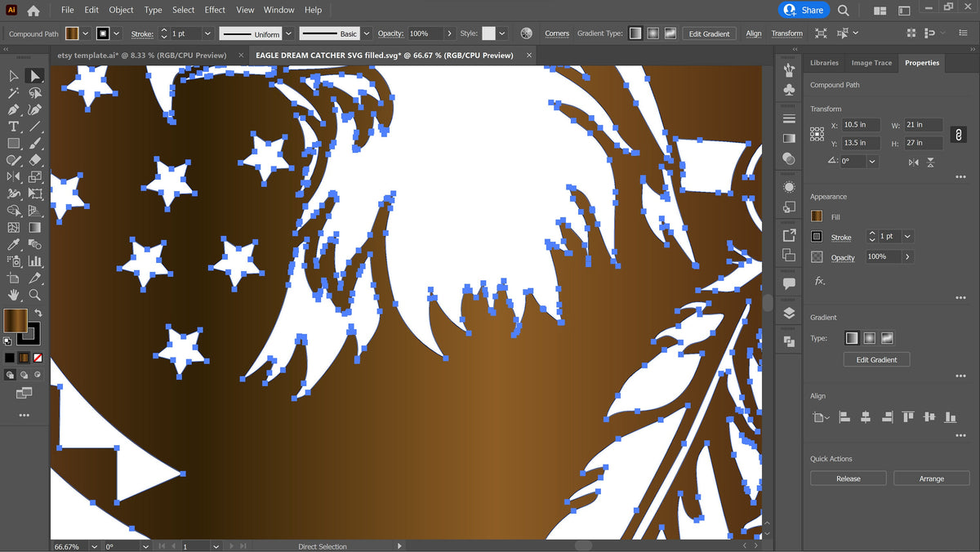Switch to etsy template.ai document tab
Viewport: 980px width, 552px height.
142,56
